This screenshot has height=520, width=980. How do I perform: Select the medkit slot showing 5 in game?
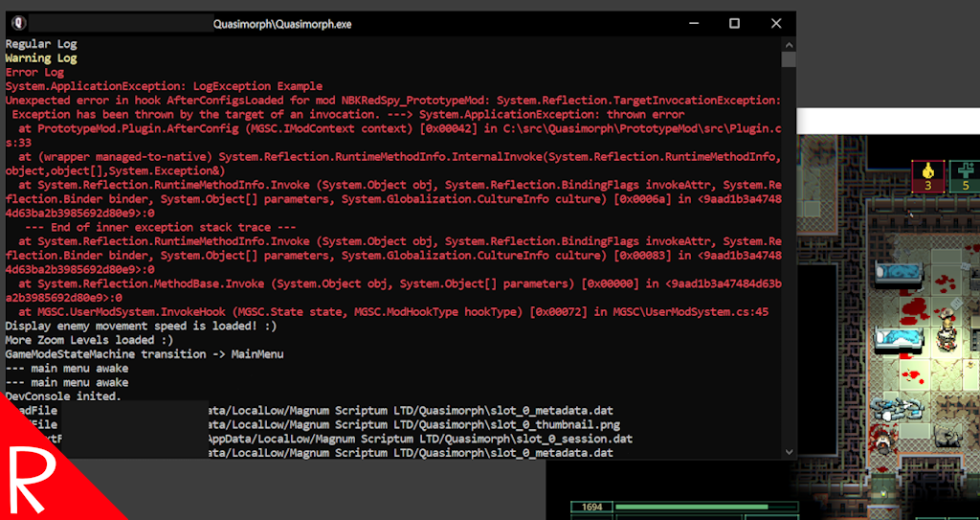coord(965,176)
